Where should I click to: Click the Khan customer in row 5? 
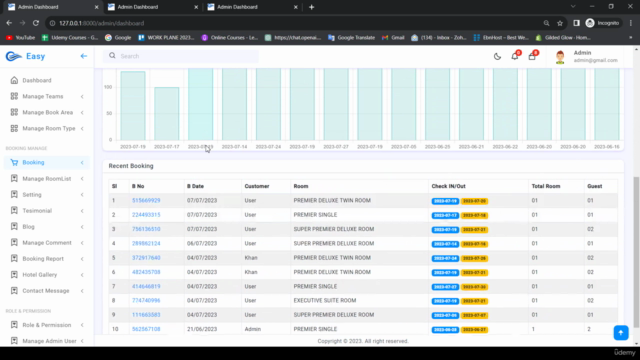(x=251, y=258)
